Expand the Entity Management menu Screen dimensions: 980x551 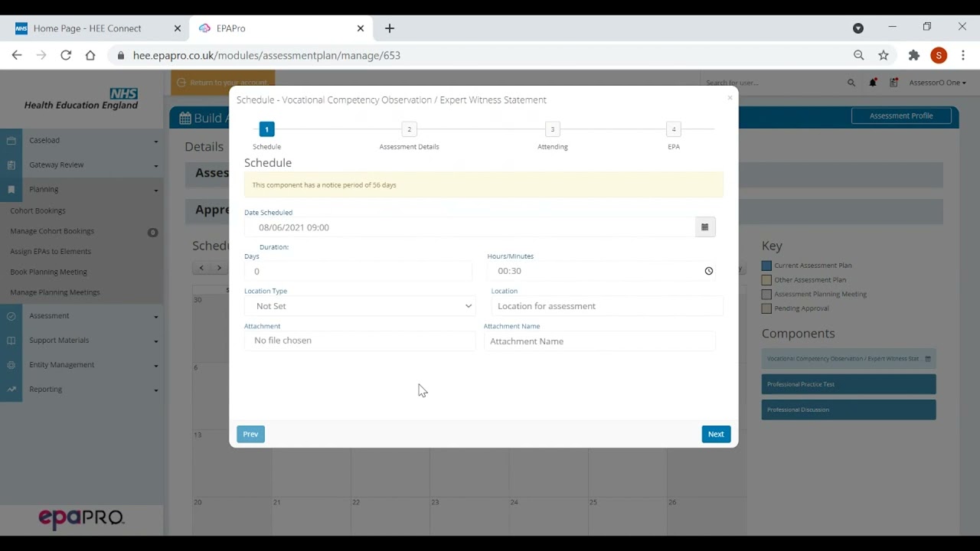155,366
